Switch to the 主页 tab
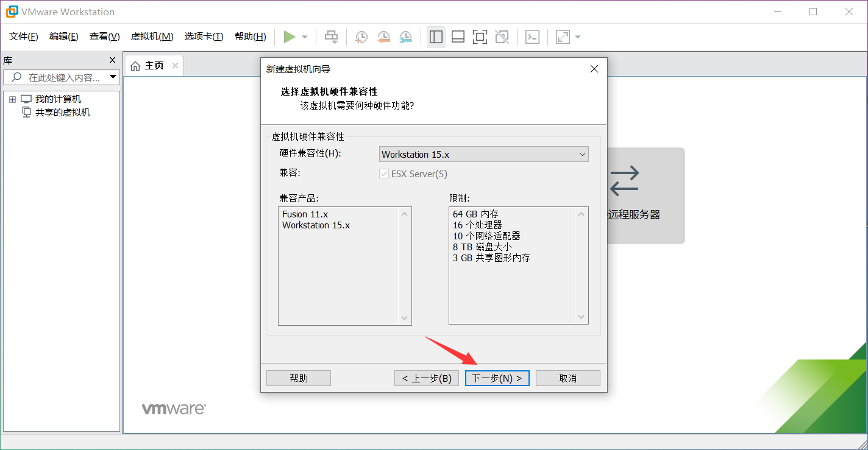The height and width of the screenshot is (450, 868). click(154, 65)
